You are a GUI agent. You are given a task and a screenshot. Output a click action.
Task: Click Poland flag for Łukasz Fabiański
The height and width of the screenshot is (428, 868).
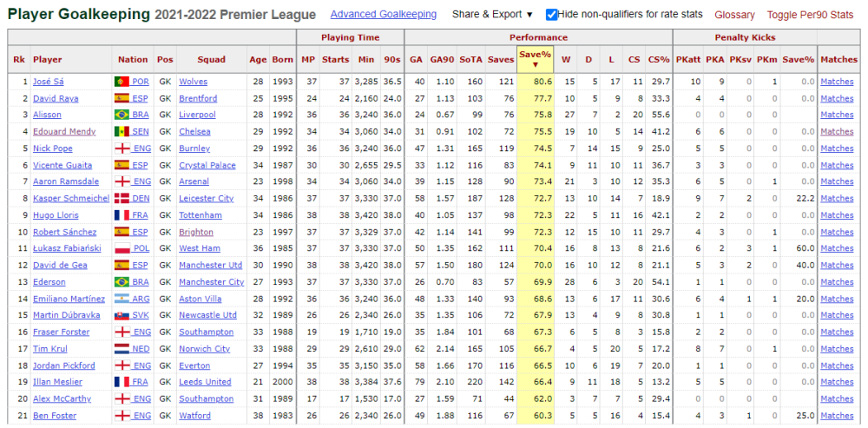(122, 248)
